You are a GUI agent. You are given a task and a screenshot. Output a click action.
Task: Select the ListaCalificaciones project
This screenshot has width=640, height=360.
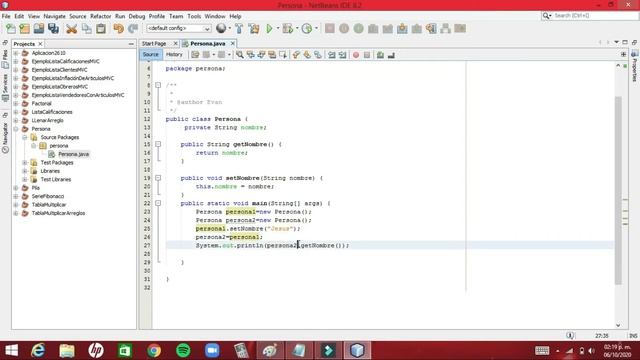[x=52, y=112]
